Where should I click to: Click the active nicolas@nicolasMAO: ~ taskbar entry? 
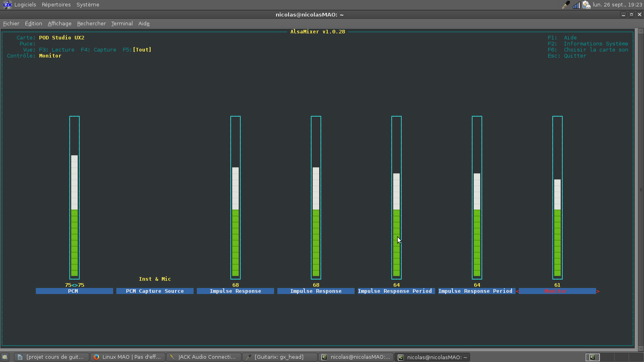[x=432, y=357]
